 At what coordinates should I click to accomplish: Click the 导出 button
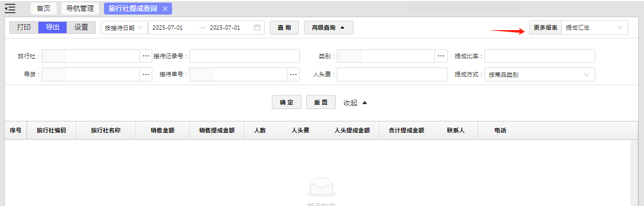(x=52, y=28)
